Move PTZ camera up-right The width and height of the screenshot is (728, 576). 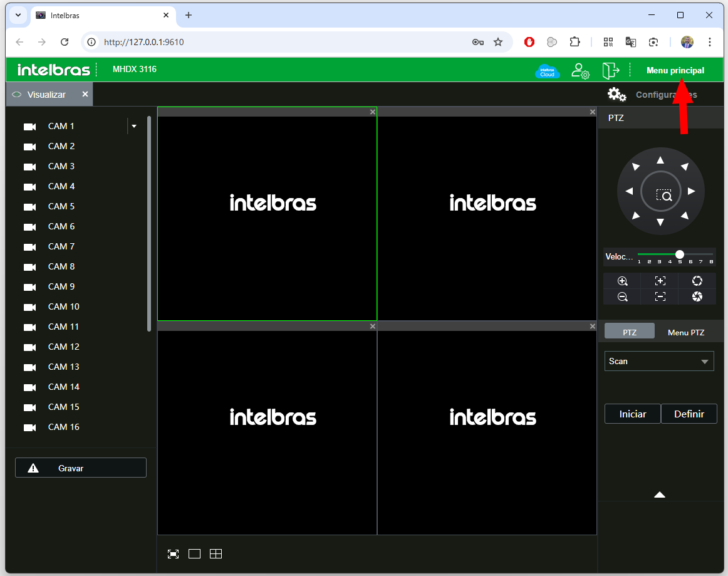(x=685, y=167)
